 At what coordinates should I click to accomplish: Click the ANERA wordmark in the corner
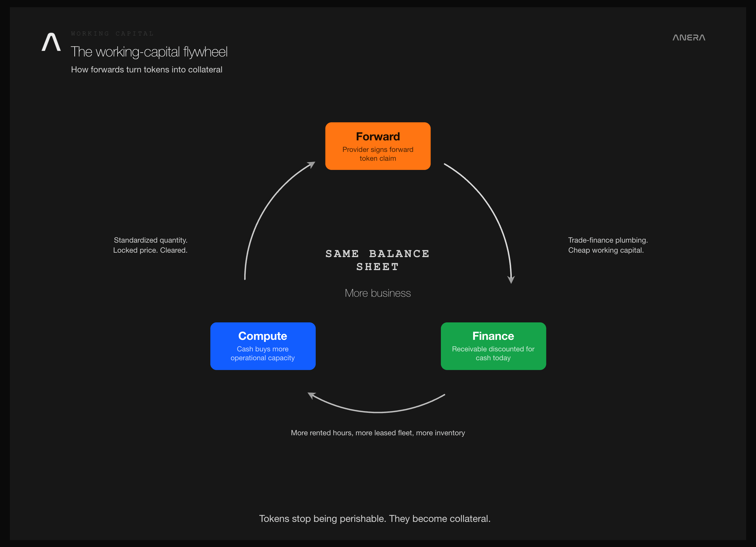pyautogui.click(x=689, y=37)
